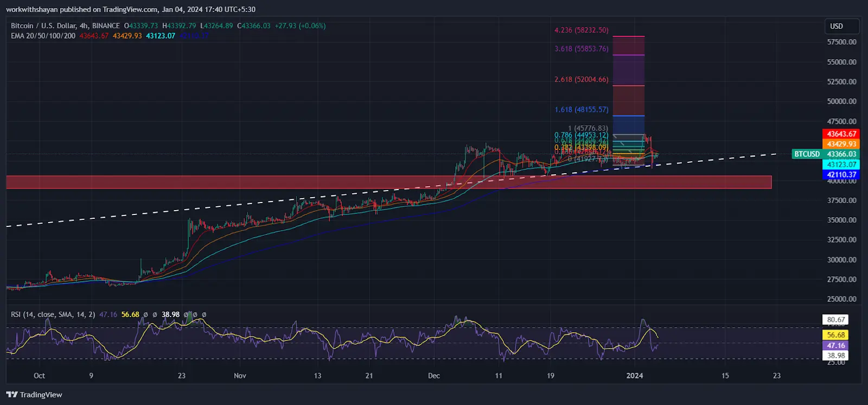Screen dimensions: 868x405
Task: Click the 38.98 value in RSI legend
Action: tap(170, 314)
